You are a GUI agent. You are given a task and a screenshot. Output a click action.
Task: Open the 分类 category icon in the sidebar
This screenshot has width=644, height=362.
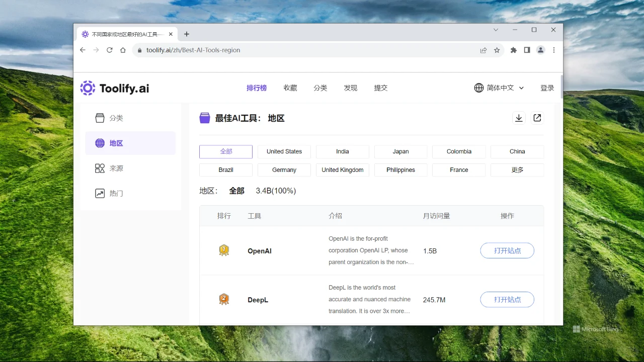tap(100, 118)
